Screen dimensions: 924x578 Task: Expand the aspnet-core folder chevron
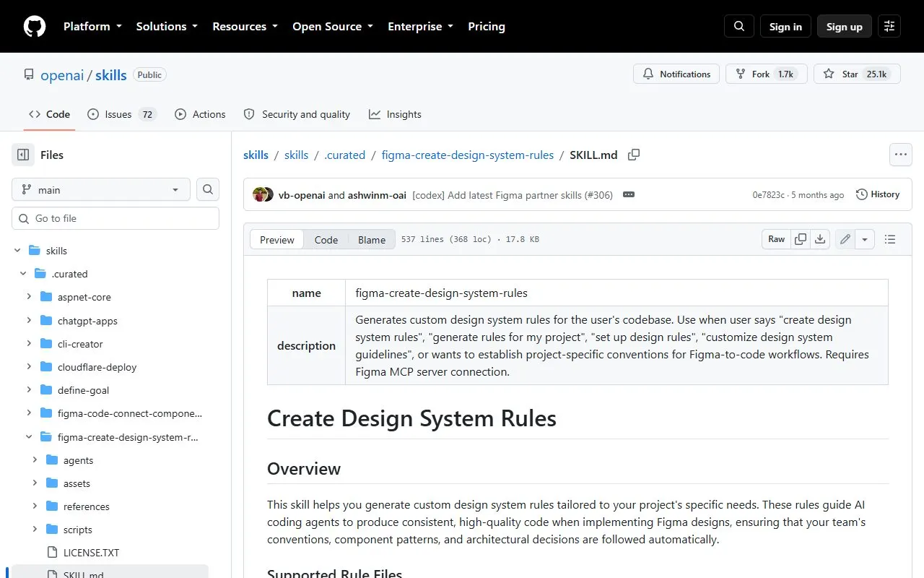coord(29,297)
